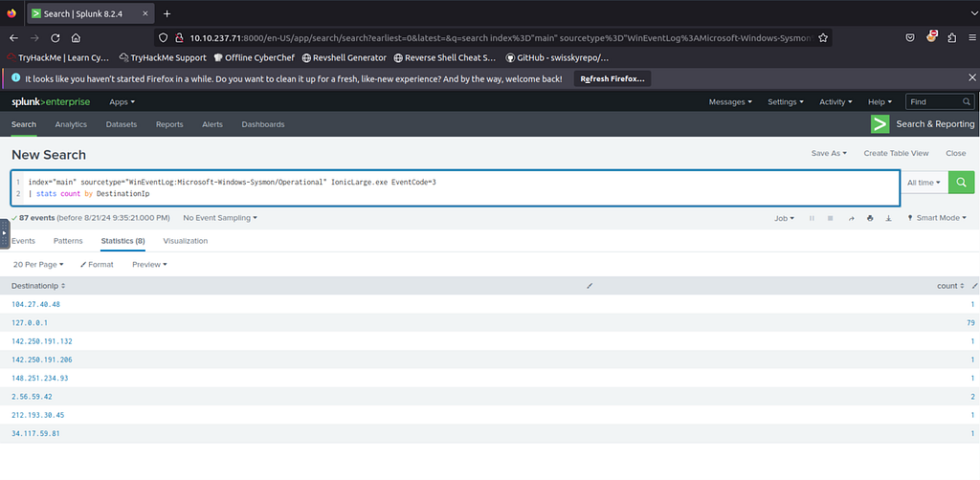The height and width of the screenshot is (480, 980).
Task: Export results with download icon
Action: pyautogui.click(x=888, y=218)
